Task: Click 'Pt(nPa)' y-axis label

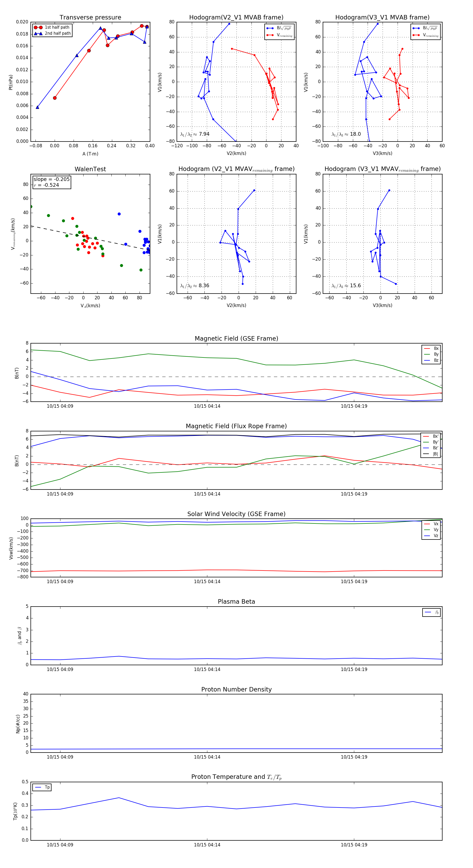Action: [x=11, y=82]
